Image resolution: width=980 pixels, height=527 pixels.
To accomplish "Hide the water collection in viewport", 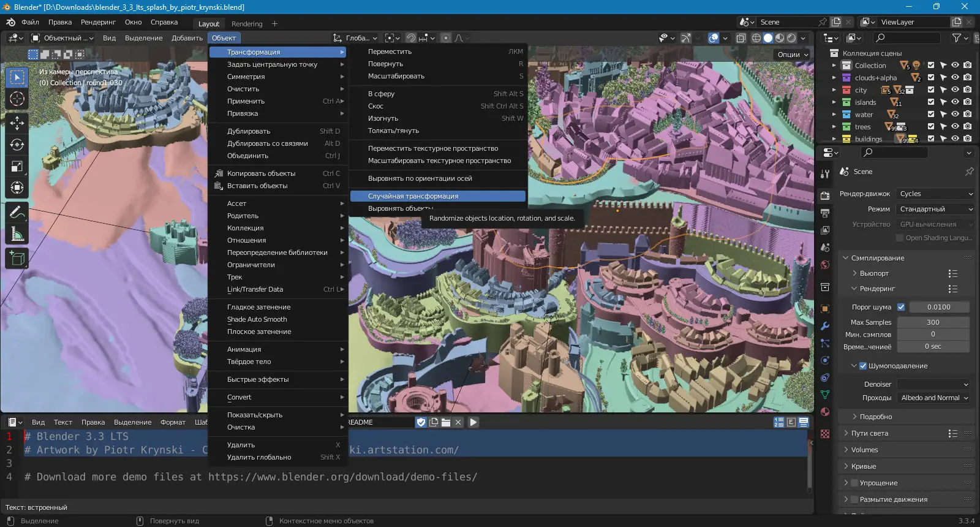I will coord(955,115).
